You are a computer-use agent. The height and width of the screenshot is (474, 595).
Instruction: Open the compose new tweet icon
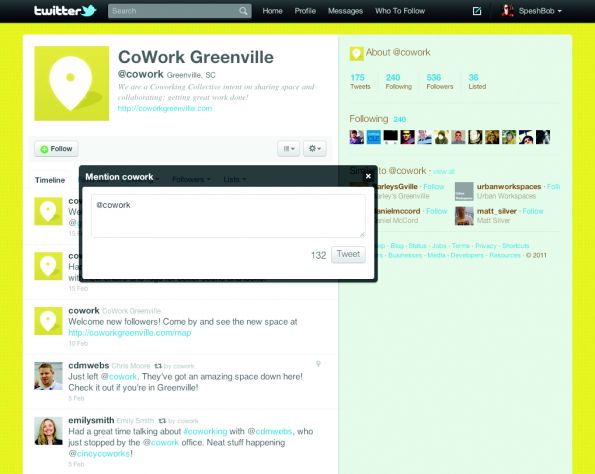coord(477,11)
